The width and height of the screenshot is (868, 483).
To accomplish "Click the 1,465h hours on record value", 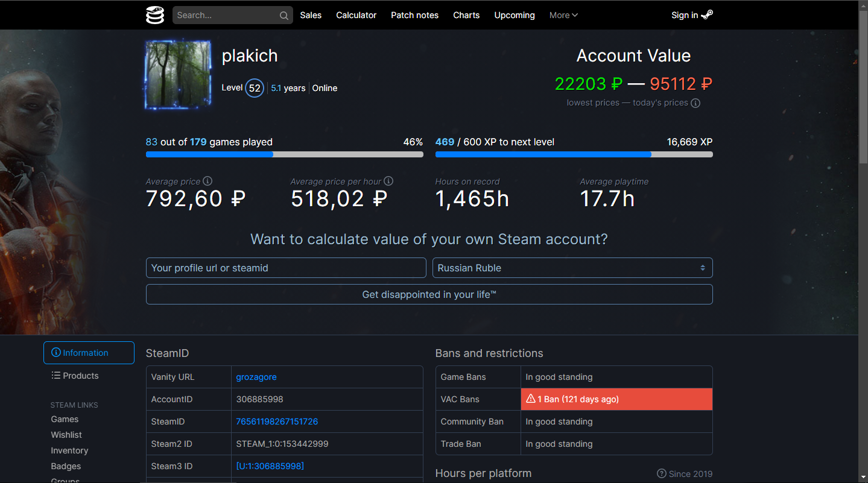I will point(472,198).
